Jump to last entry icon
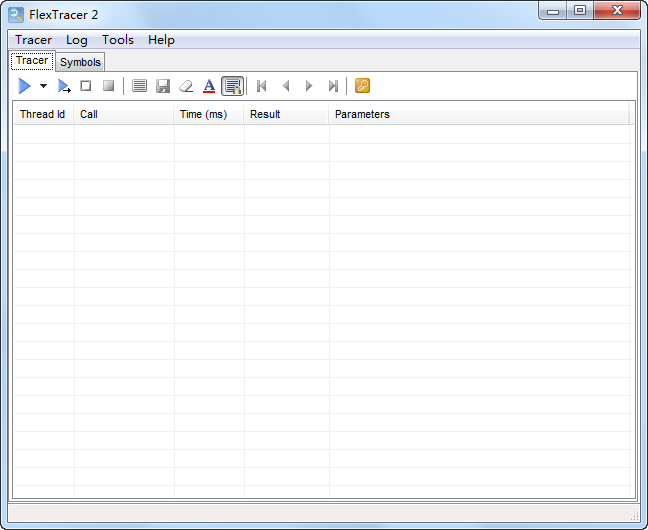This screenshot has height=530, width=648. click(333, 86)
